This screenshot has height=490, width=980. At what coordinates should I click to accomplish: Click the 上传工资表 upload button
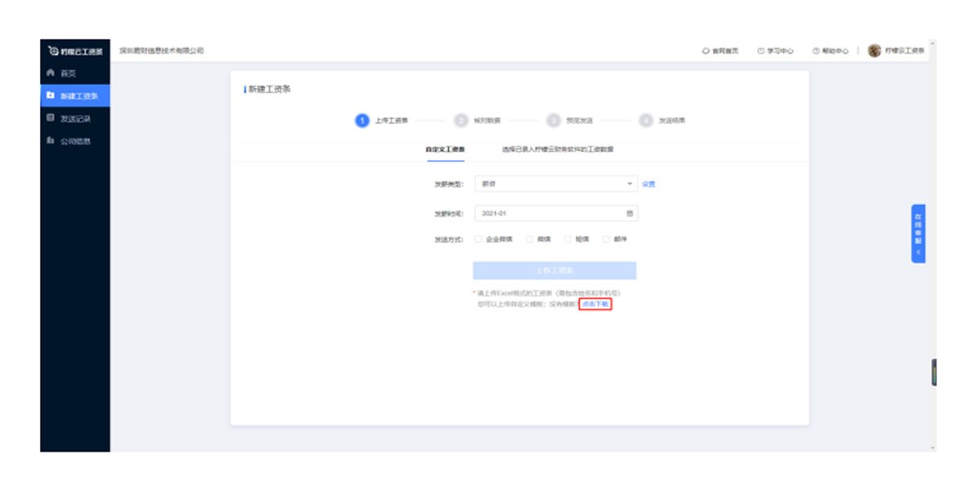tap(555, 270)
